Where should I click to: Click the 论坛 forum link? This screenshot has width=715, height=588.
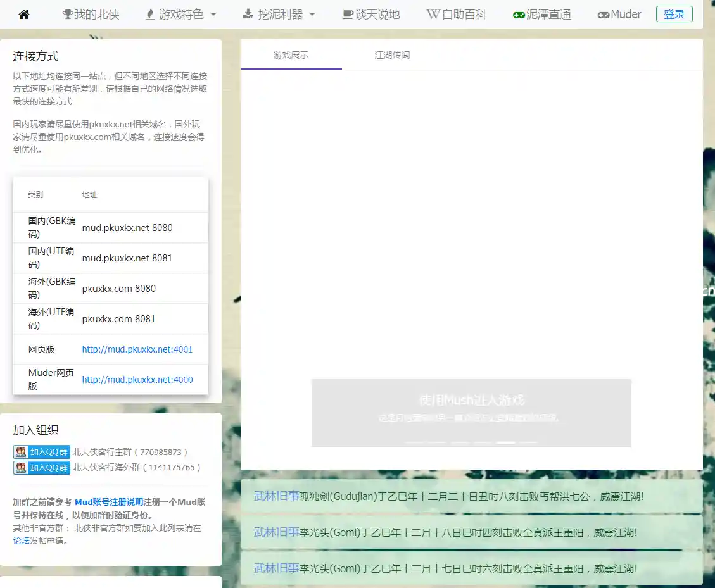[22, 541]
